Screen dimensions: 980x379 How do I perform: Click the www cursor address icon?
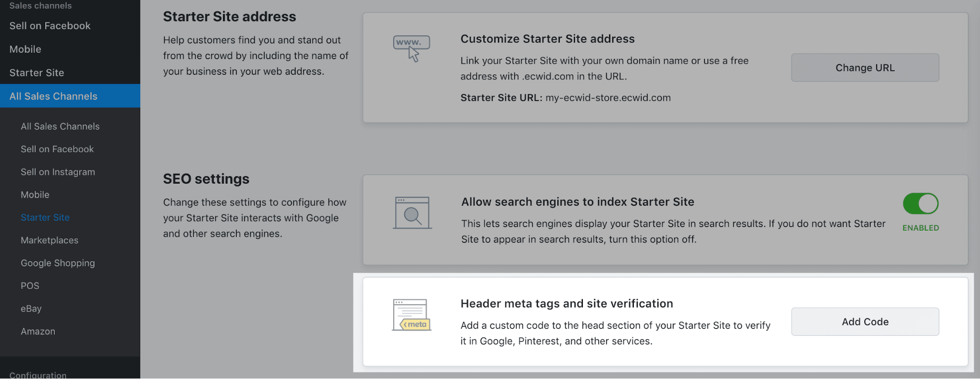[411, 48]
